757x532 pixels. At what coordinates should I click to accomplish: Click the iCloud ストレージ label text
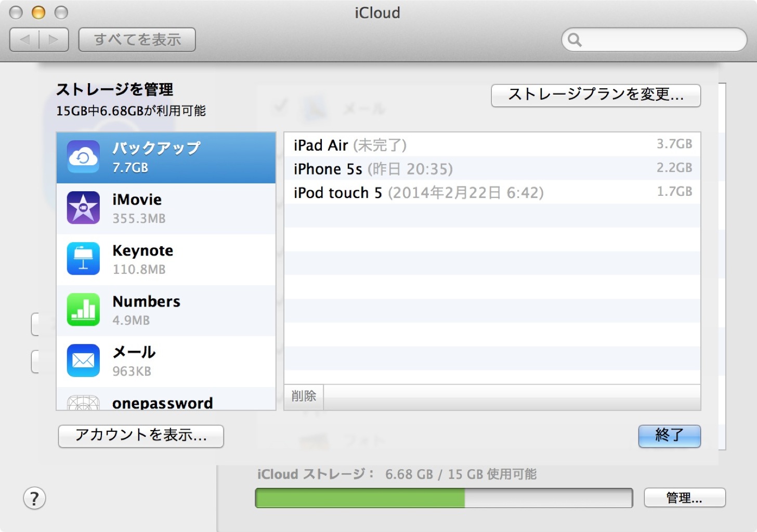pos(316,474)
